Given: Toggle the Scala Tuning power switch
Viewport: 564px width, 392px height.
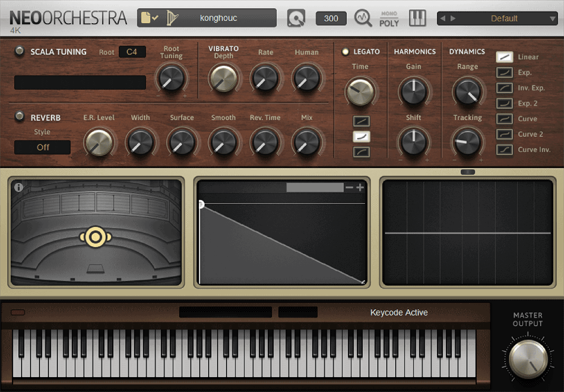Looking at the screenshot, I should coord(20,52).
